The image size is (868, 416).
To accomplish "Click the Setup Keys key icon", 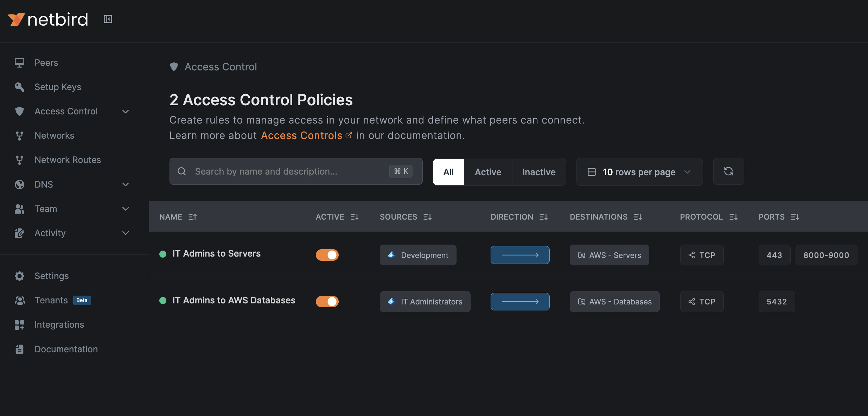I will pos(19,87).
